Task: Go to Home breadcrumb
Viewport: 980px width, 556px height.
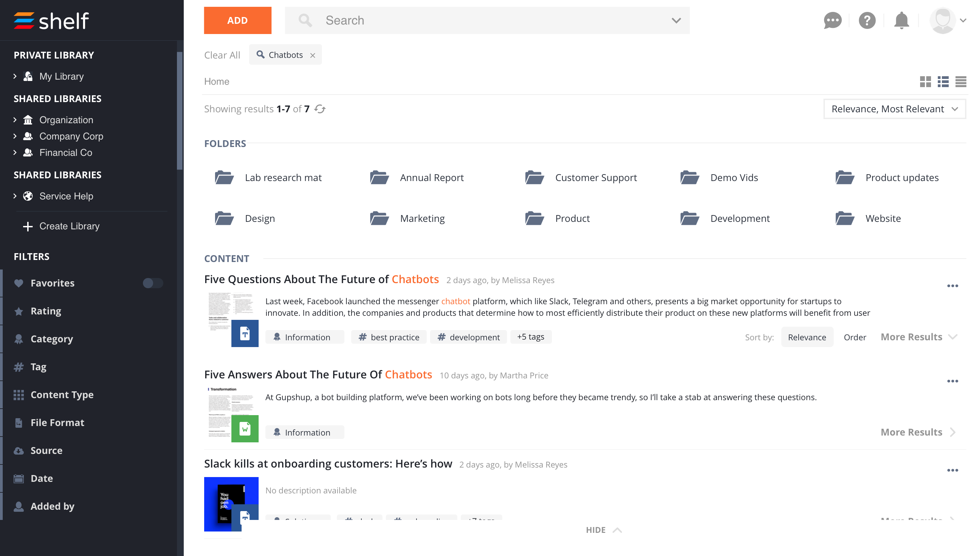Action: (216, 82)
